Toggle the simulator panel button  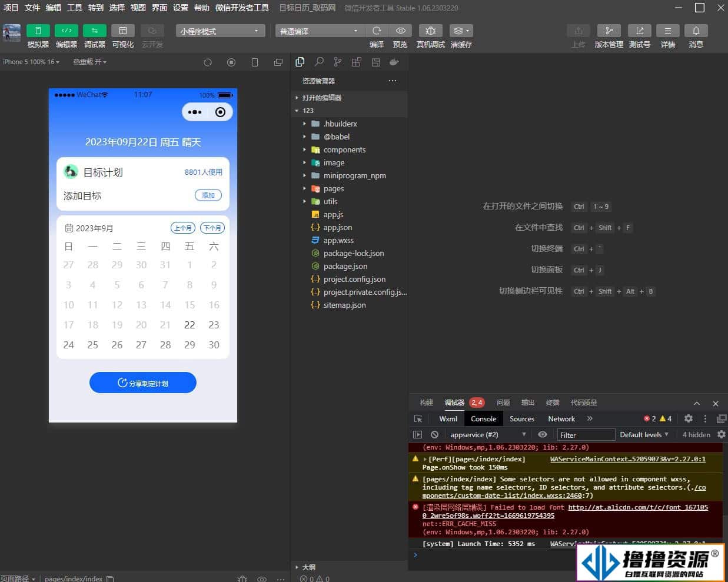tap(38, 31)
